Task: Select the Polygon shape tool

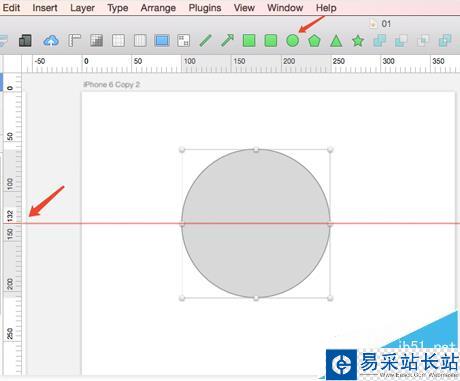Action: coord(314,41)
